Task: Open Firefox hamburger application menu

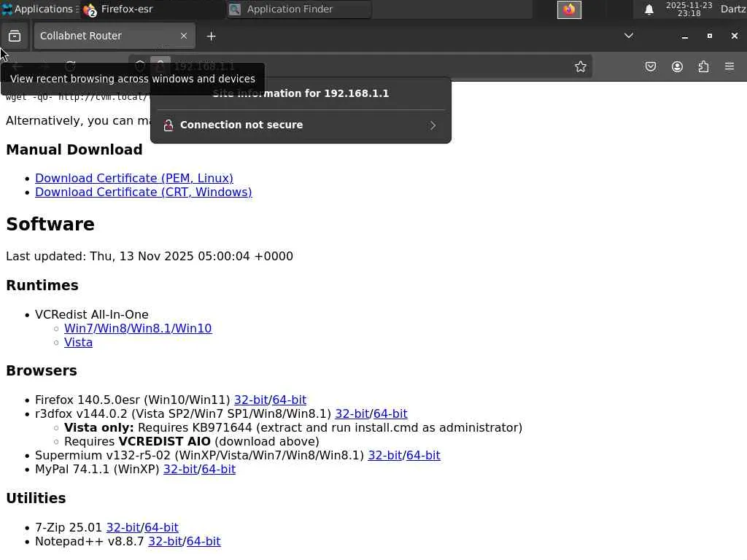Action: (729, 66)
